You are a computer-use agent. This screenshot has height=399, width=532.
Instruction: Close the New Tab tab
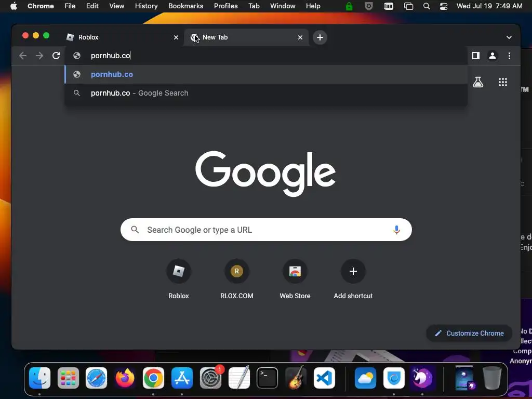[300, 37]
